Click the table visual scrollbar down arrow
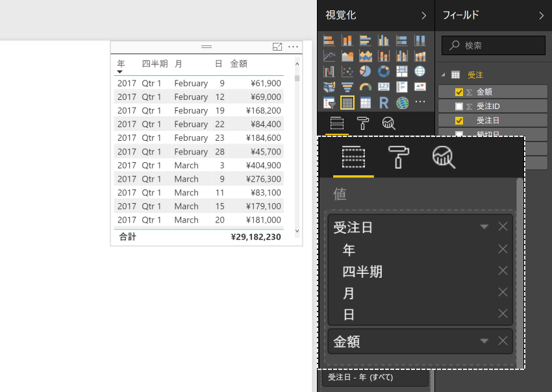 (297, 231)
